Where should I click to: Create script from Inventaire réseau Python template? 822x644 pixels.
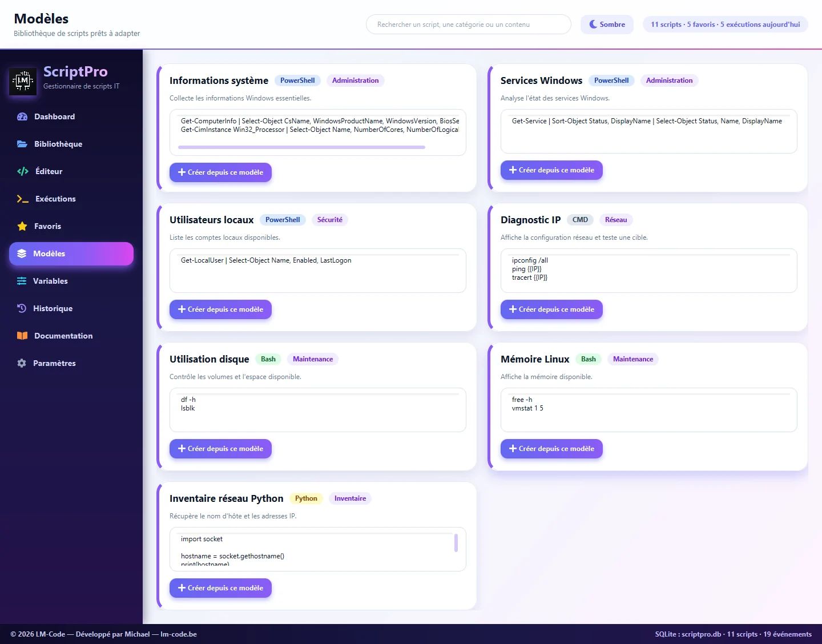pyautogui.click(x=220, y=588)
